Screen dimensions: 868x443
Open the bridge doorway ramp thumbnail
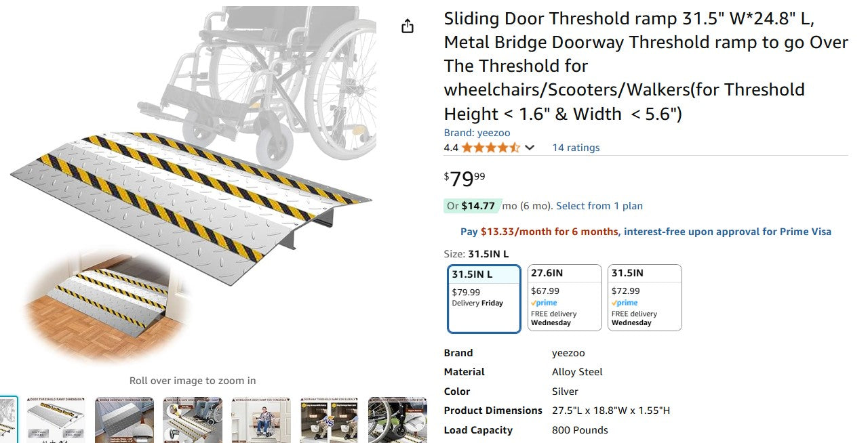pyautogui.click(x=123, y=420)
